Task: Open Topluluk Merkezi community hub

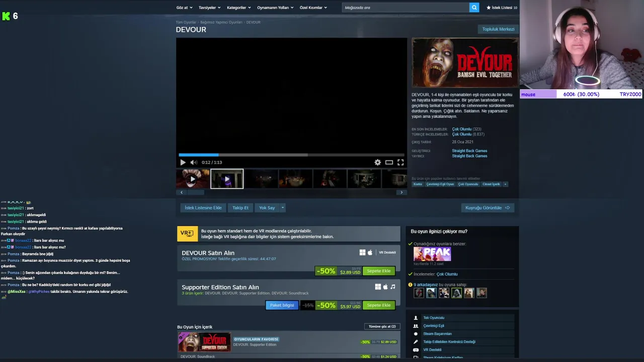Action: 498,29
